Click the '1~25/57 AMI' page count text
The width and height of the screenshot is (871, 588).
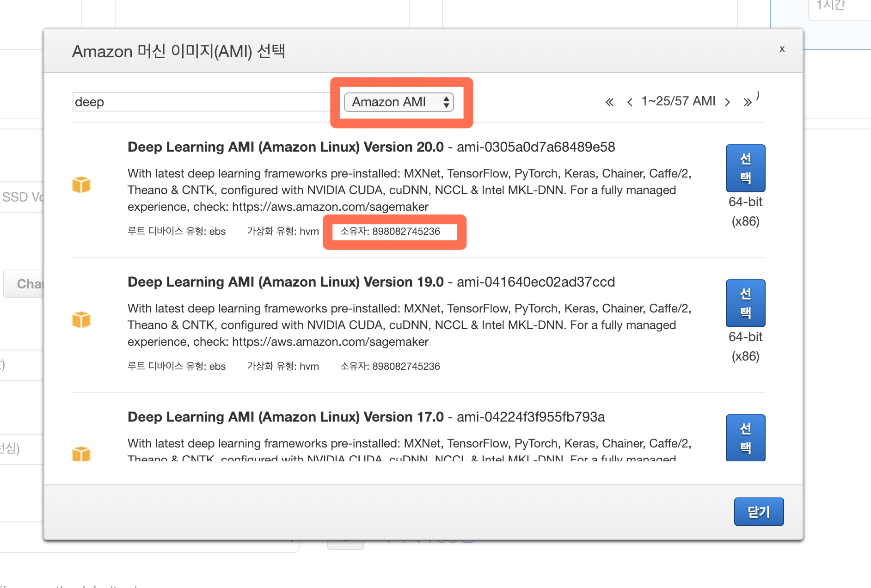(678, 101)
